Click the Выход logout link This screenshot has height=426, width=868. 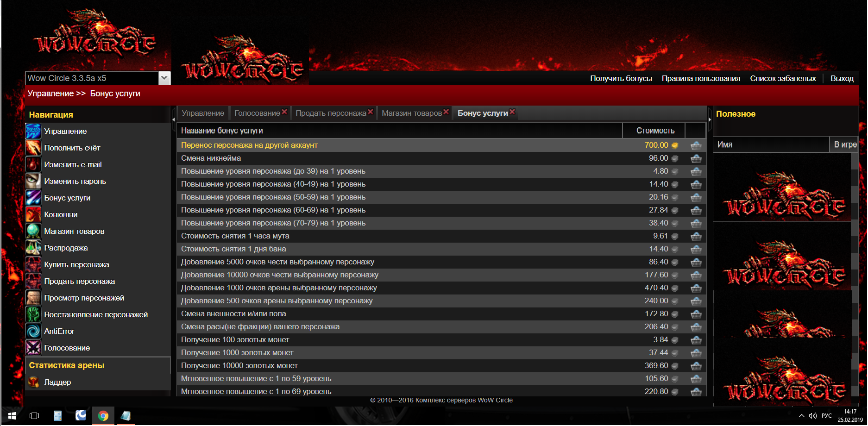[x=842, y=79]
